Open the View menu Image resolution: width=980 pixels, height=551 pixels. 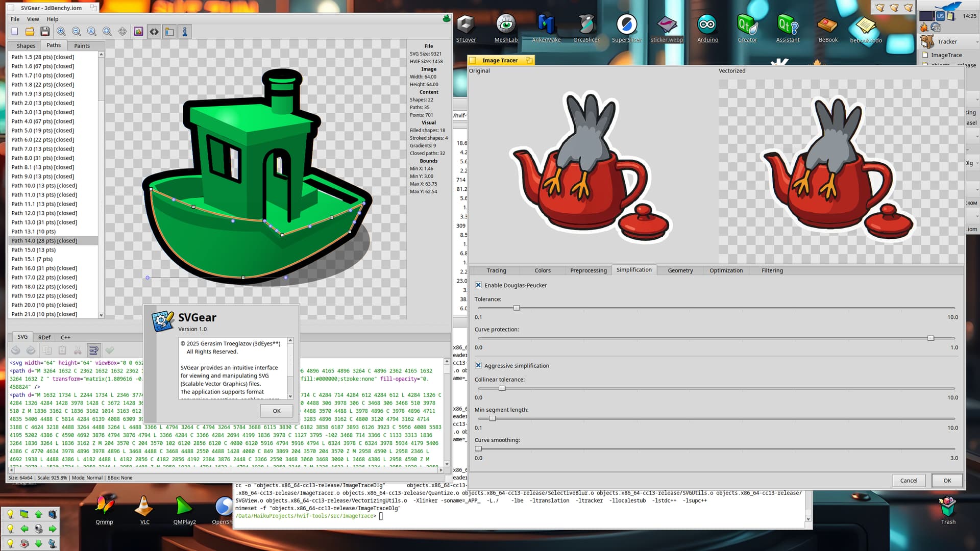pyautogui.click(x=33, y=19)
